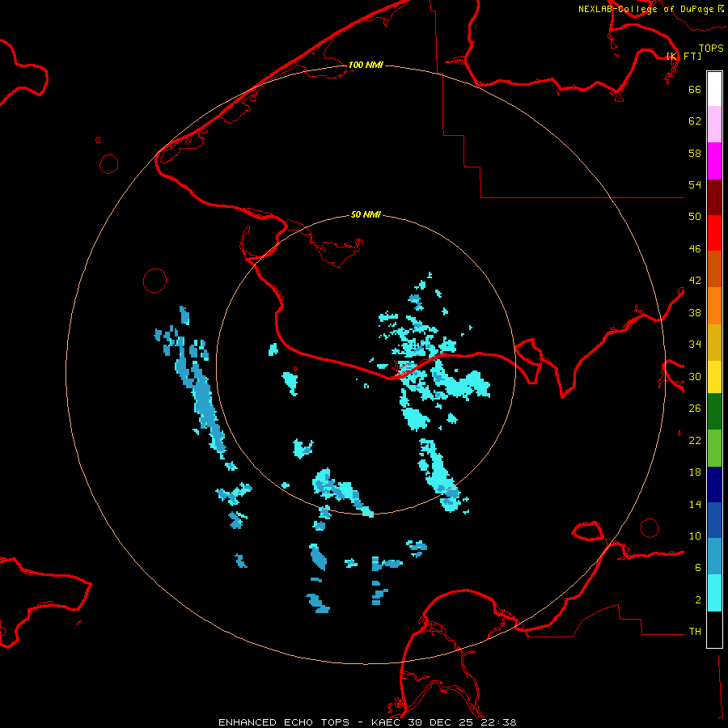
Task: Click the '26' legend value
Action: (x=695, y=408)
